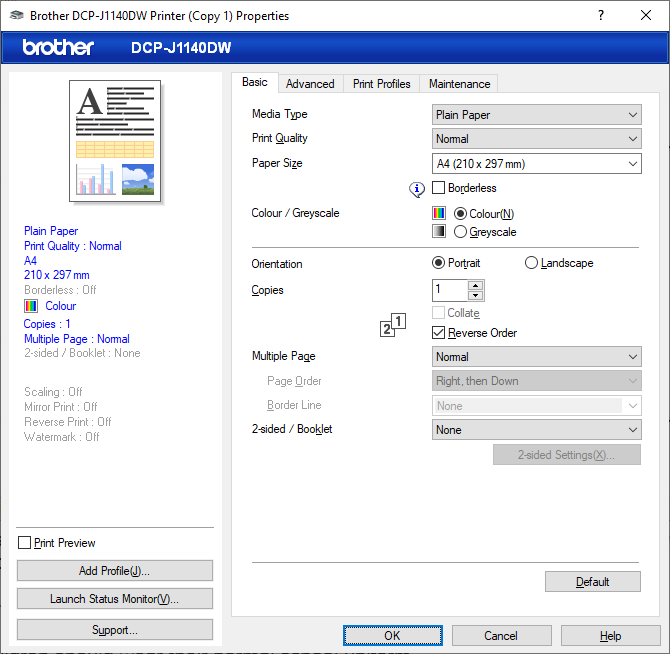The height and width of the screenshot is (654, 670).
Task: Choose the Greyscale radio button
Action: (x=460, y=232)
